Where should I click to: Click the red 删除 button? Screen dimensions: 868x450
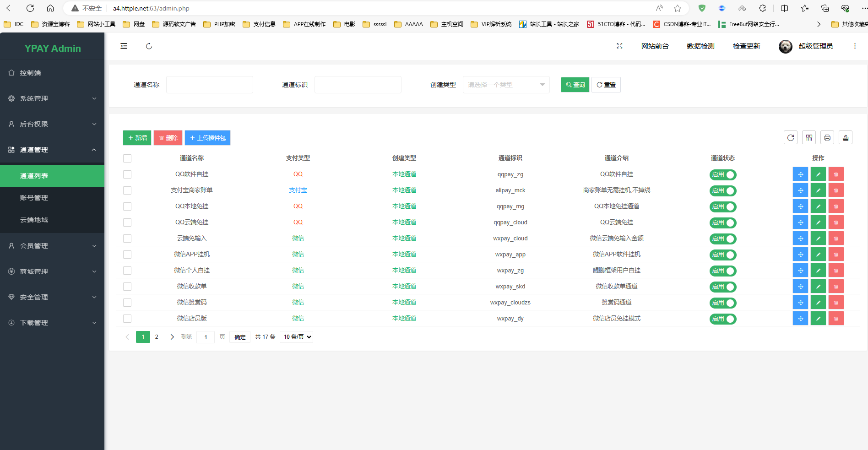click(x=168, y=138)
